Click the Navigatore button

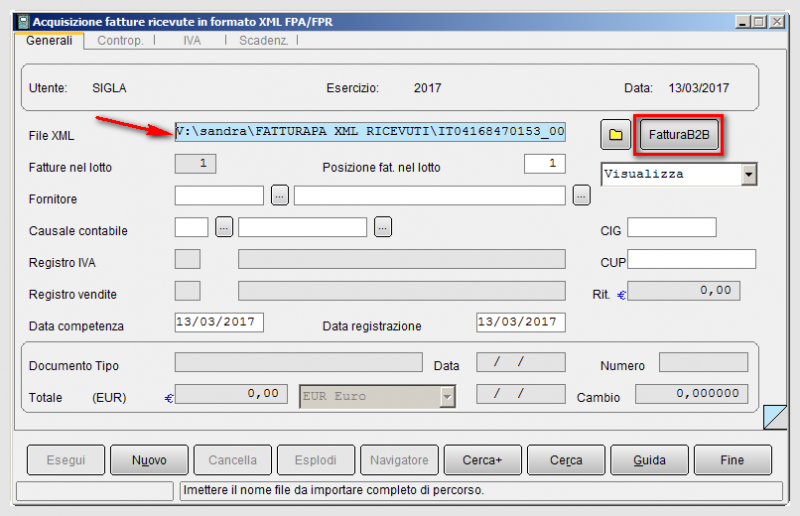point(399,460)
